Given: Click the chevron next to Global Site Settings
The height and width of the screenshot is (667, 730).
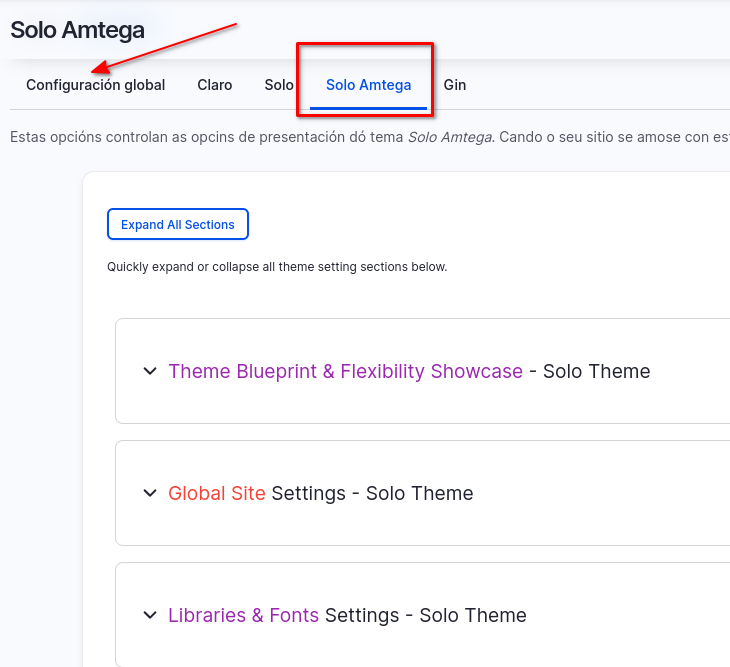Looking at the screenshot, I should [150, 493].
